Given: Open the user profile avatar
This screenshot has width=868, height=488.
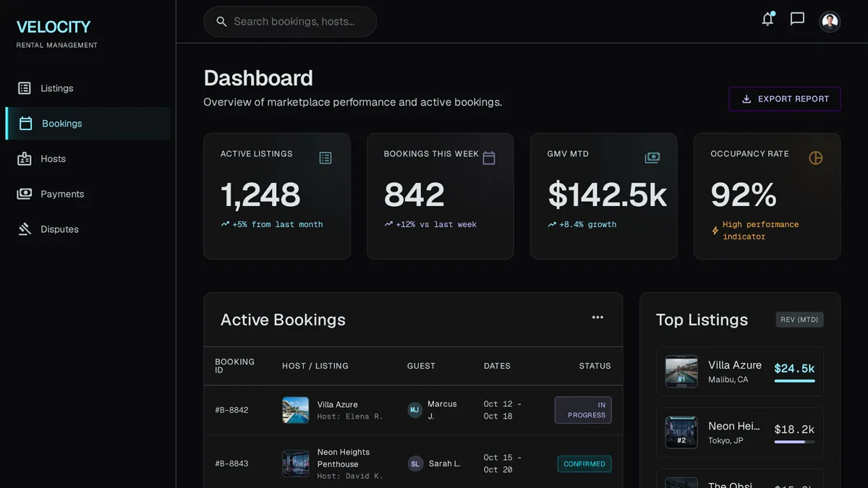Looking at the screenshot, I should click(x=830, y=21).
